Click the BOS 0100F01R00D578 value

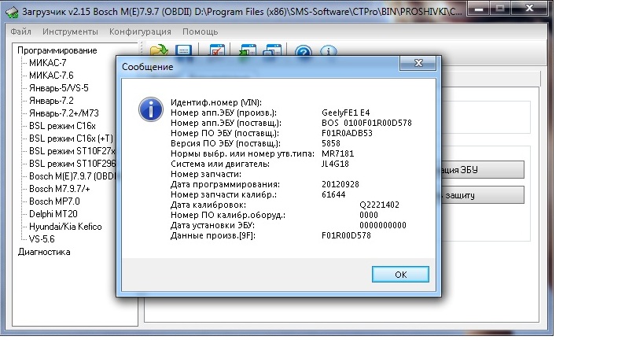click(x=366, y=123)
